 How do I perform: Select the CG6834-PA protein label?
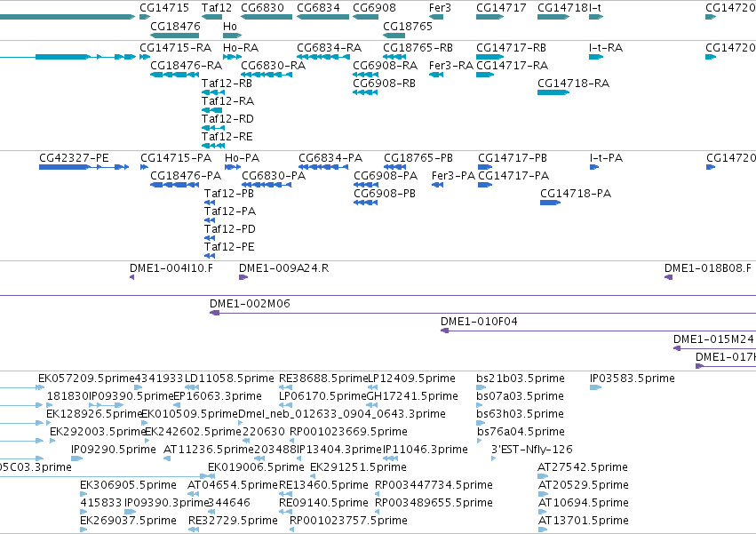(330, 158)
